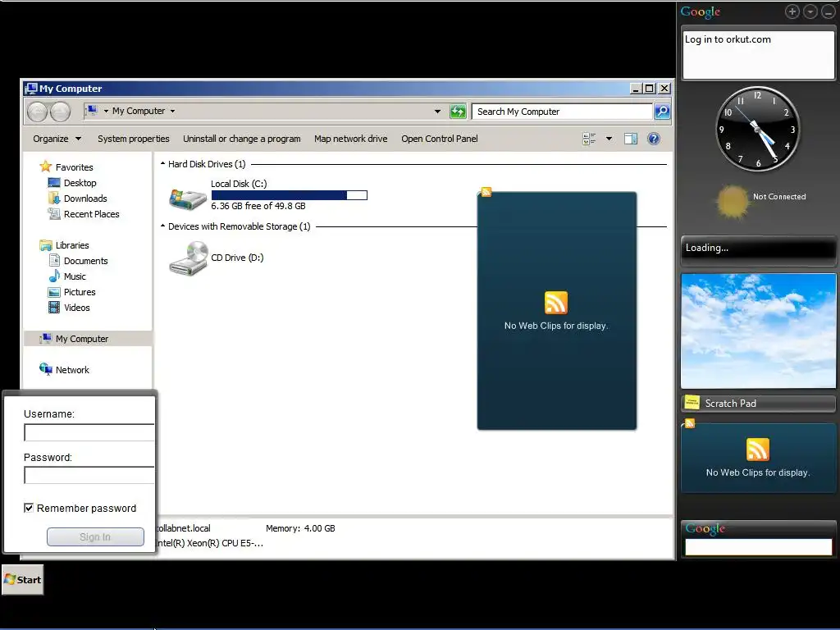840x630 pixels.
Task: Click the Change your view icon
Action: click(x=589, y=139)
